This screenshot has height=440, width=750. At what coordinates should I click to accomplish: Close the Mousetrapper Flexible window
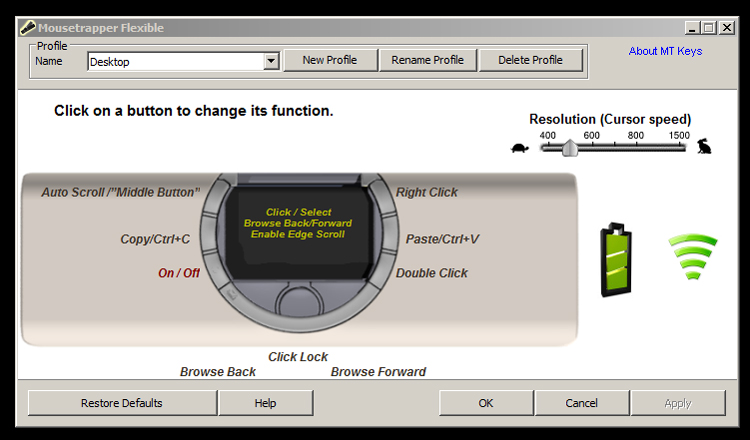coord(727,28)
